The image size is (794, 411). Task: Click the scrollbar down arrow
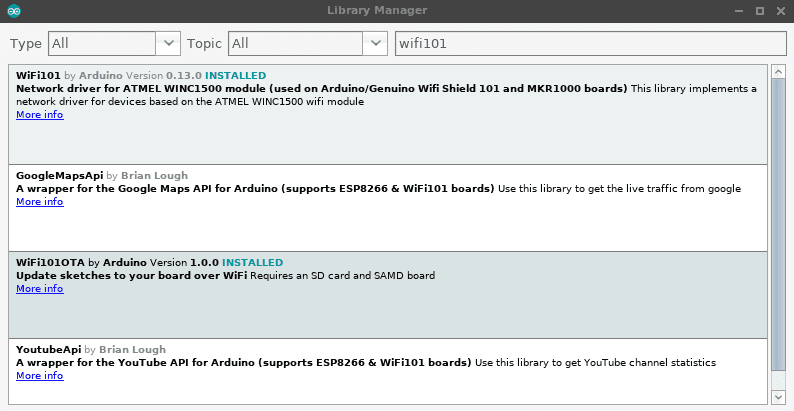tap(778, 396)
